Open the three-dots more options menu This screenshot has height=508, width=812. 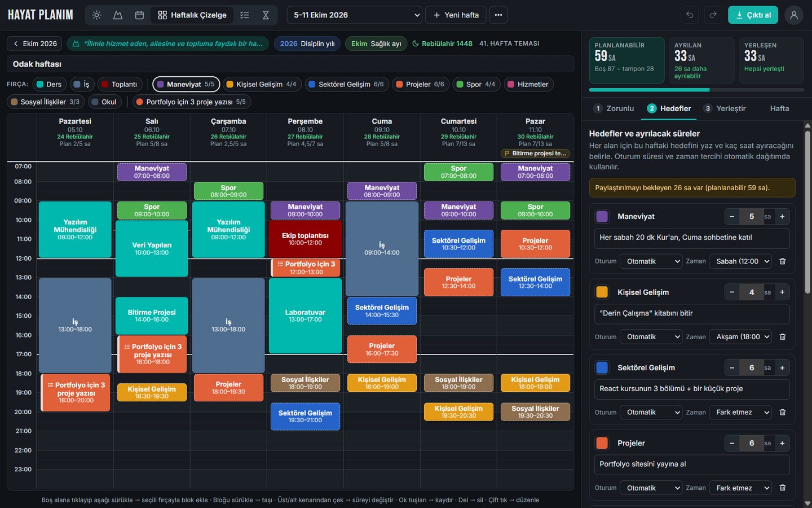tap(498, 15)
